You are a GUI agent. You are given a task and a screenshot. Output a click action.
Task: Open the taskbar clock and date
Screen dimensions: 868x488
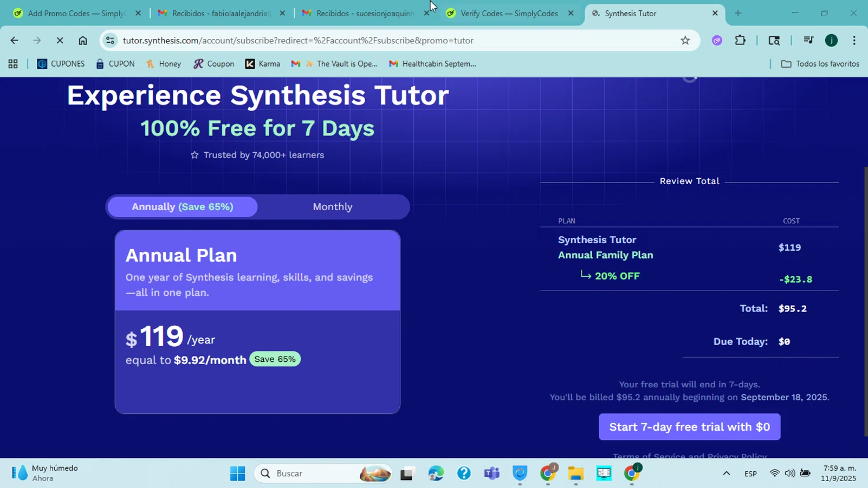click(838, 474)
